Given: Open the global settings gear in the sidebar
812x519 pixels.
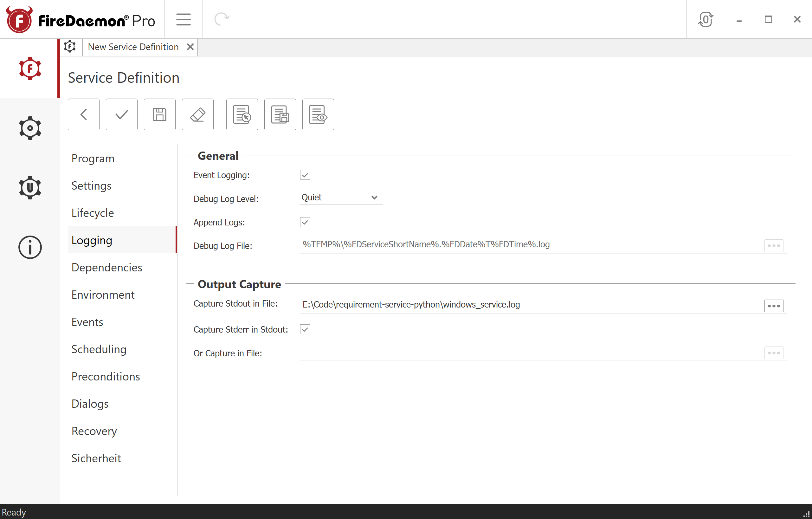Looking at the screenshot, I should [30, 128].
